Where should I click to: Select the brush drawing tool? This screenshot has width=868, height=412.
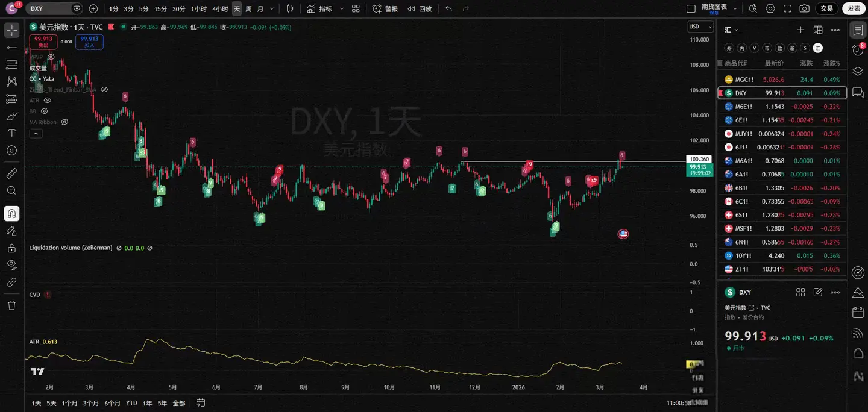11,116
